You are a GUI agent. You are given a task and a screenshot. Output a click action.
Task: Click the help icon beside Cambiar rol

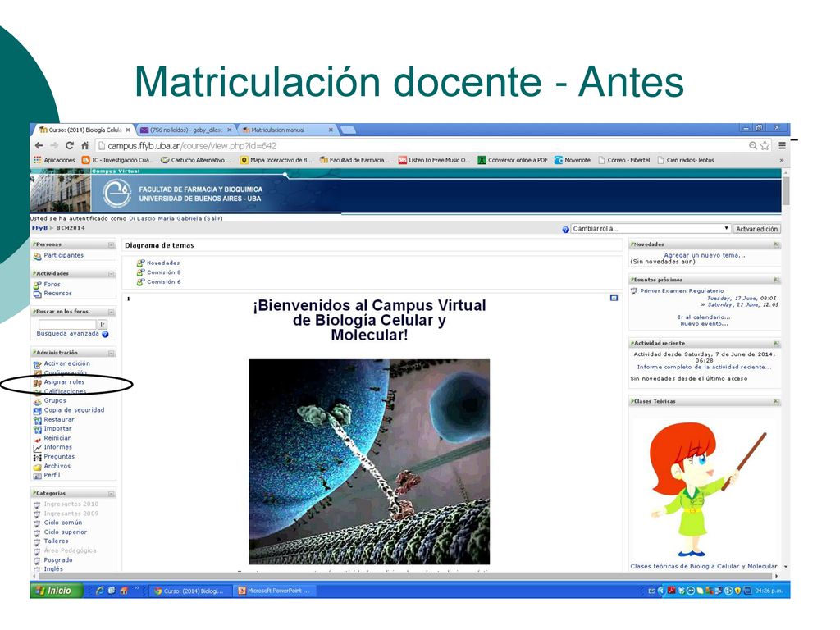pyautogui.click(x=566, y=230)
